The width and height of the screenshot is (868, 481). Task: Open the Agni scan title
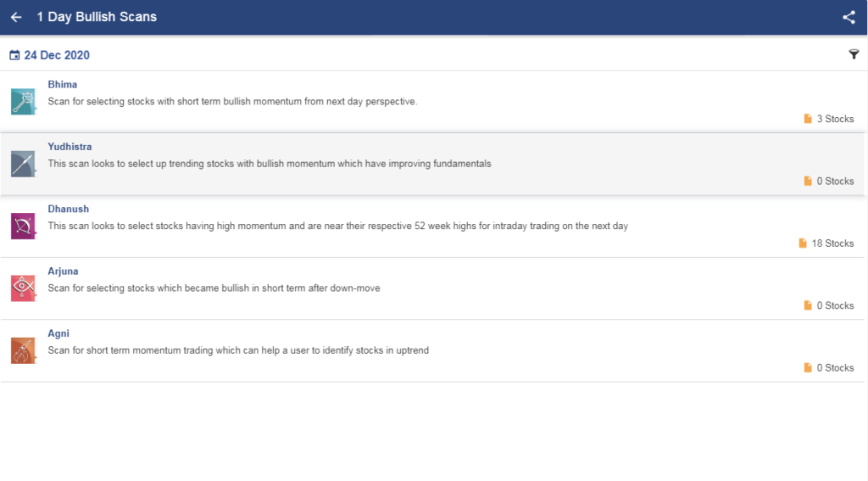pos(58,333)
